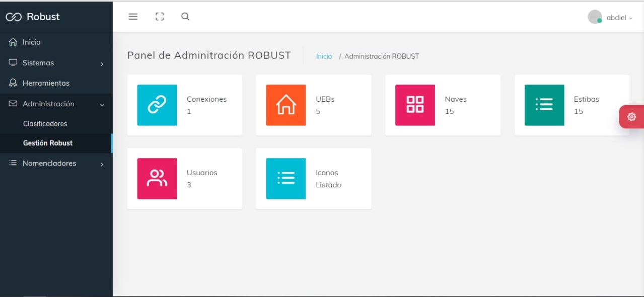Open Herramientas in the sidebar
This screenshot has width=644, height=297.
click(x=46, y=83)
